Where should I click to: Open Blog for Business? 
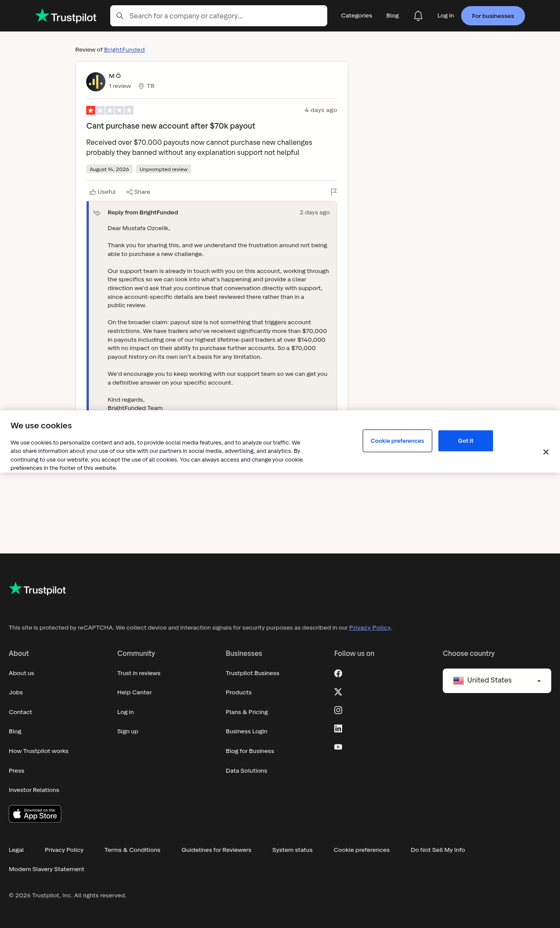[250, 751]
